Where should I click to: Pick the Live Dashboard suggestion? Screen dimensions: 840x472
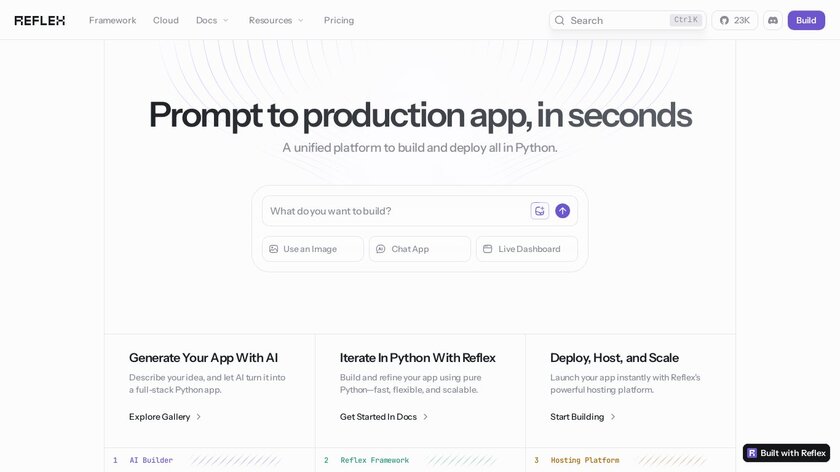click(526, 249)
